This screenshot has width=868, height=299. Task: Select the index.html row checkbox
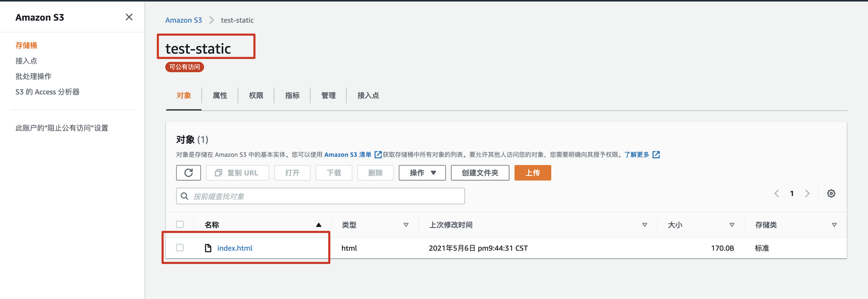pos(180,248)
